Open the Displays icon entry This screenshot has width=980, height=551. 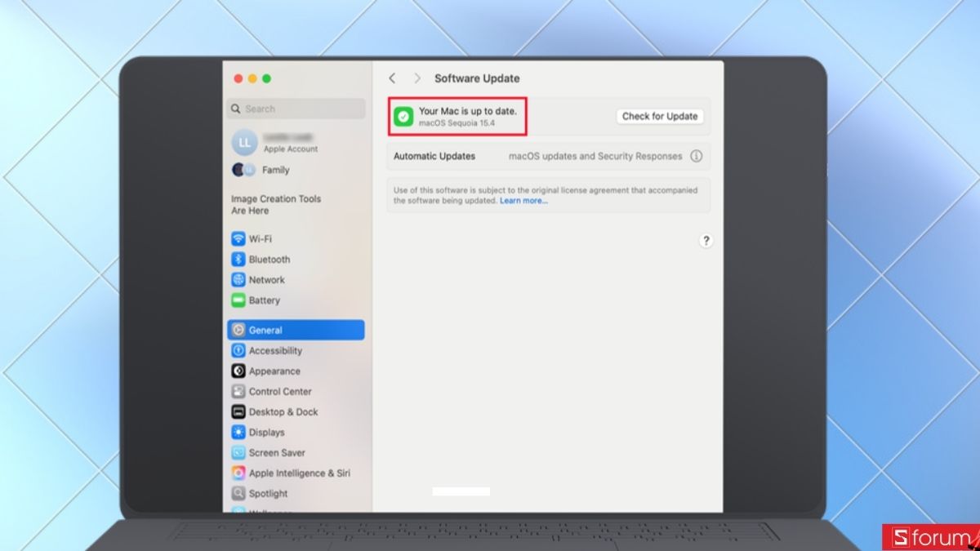coord(238,432)
